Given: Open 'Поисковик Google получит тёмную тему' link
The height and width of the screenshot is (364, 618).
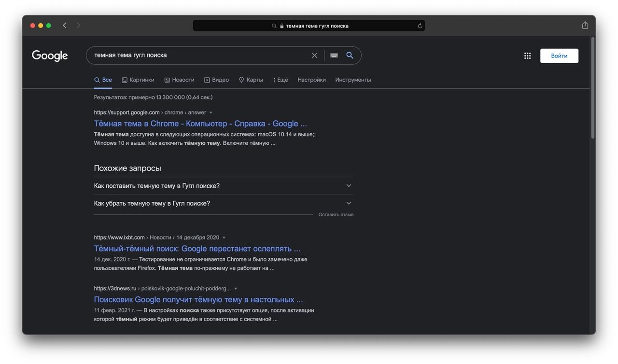Looking at the screenshot, I should pyautogui.click(x=198, y=300).
